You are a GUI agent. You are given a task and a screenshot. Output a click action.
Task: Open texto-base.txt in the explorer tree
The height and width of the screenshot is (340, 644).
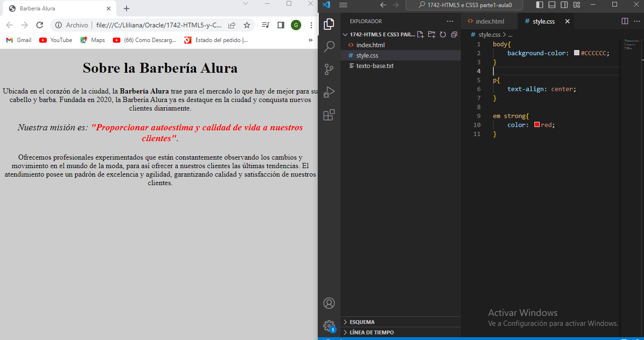click(400, 66)
